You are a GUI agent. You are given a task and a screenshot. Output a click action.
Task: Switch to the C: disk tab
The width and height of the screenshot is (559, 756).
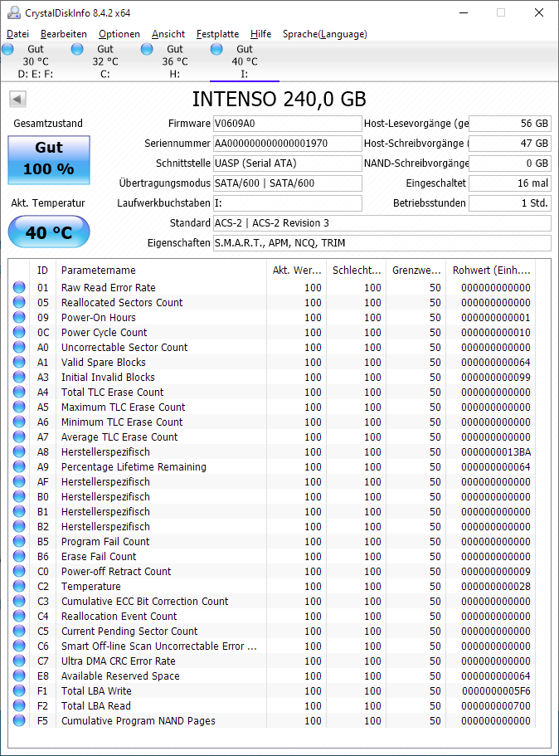tap(105, 61)
